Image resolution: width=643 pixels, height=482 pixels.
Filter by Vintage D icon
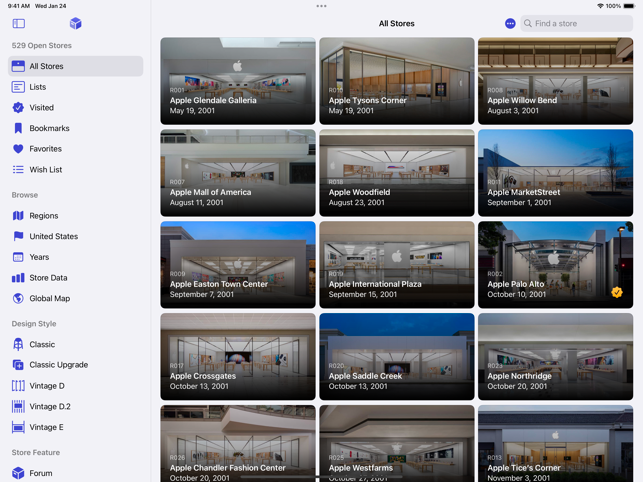18,386
